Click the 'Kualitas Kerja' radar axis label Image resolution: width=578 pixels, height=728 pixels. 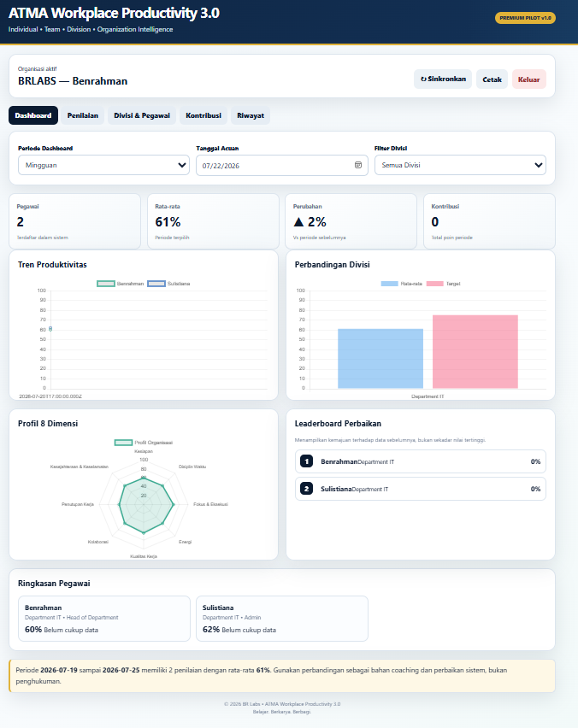(x=144, y=556)
